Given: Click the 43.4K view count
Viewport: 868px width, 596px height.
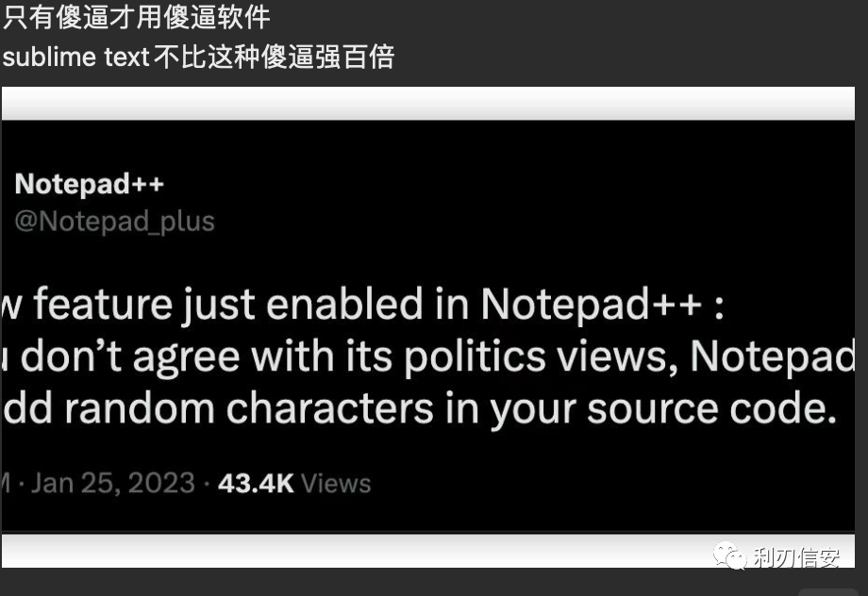Looking at the screenshot, I should [256, 484].
